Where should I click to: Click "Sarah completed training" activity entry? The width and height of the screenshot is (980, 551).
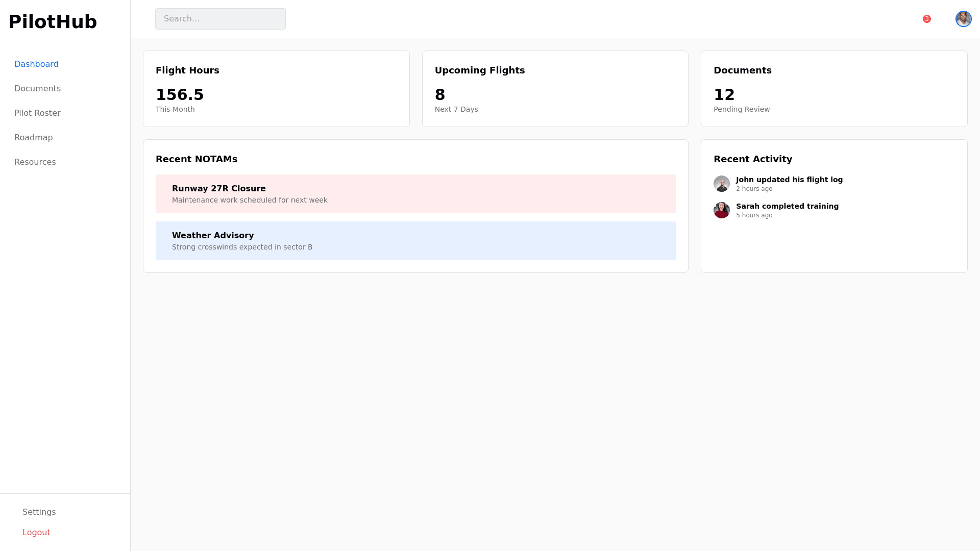coord(787,207)
